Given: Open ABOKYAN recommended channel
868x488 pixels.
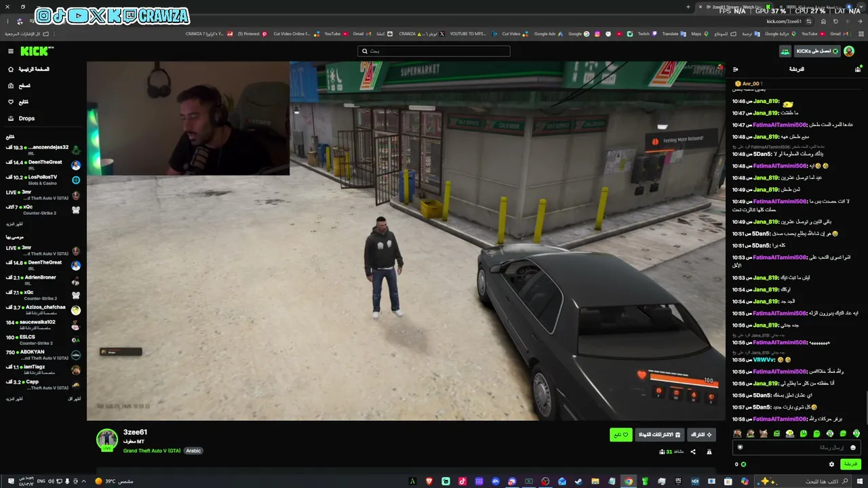Looking at the screenshot, I should pos(43,354).
